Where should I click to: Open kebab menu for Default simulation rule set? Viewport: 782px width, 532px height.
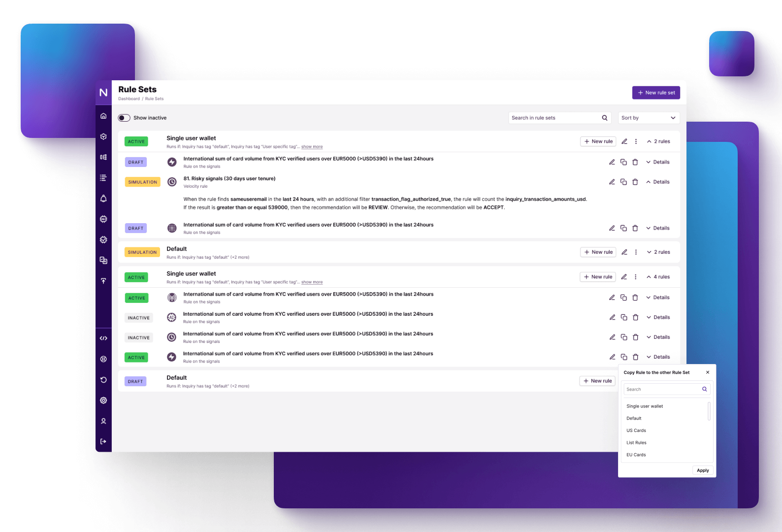pos(636,252)
